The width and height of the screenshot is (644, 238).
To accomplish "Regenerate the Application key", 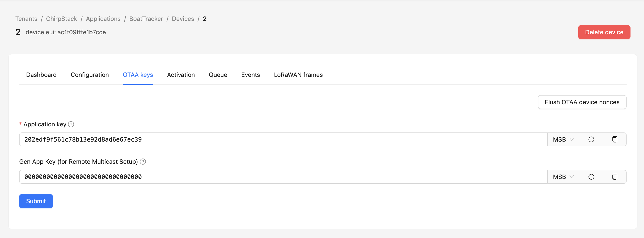I will [591, 139].
